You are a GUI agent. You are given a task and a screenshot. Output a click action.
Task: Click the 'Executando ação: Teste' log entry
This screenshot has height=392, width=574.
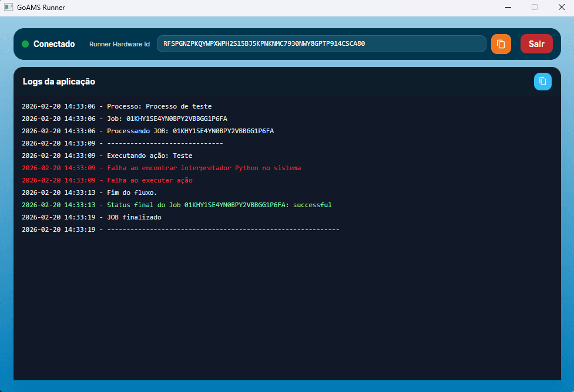coord(107,156)
